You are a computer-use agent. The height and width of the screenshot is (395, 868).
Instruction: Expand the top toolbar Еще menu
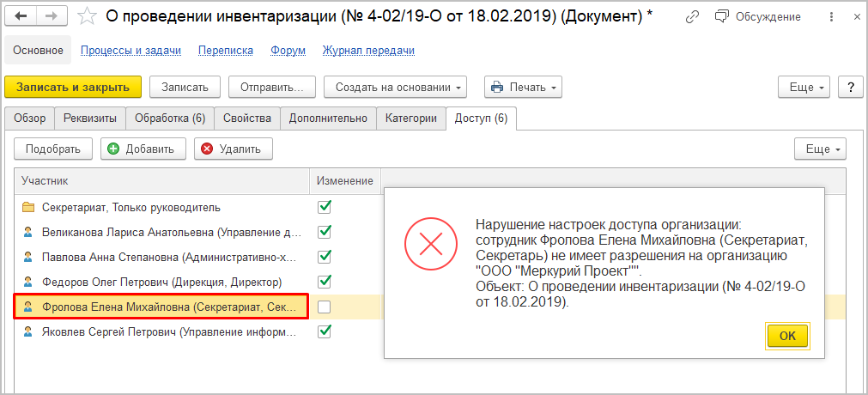click(804, 87)
